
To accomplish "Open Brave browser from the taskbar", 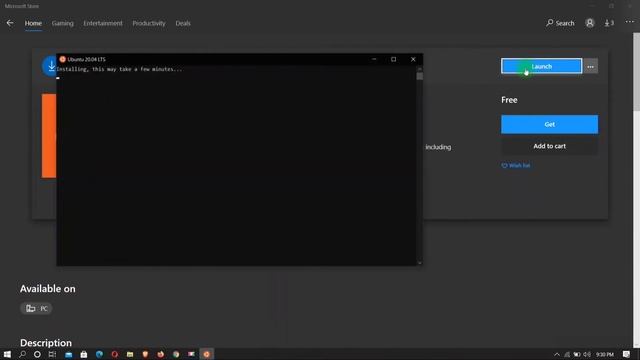I will coord(145,354).
